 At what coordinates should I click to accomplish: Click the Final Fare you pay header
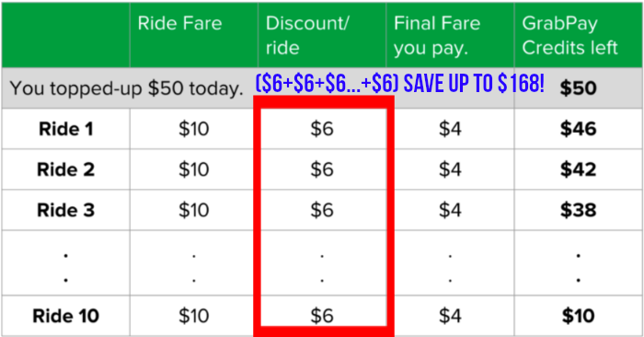[437, 35]
